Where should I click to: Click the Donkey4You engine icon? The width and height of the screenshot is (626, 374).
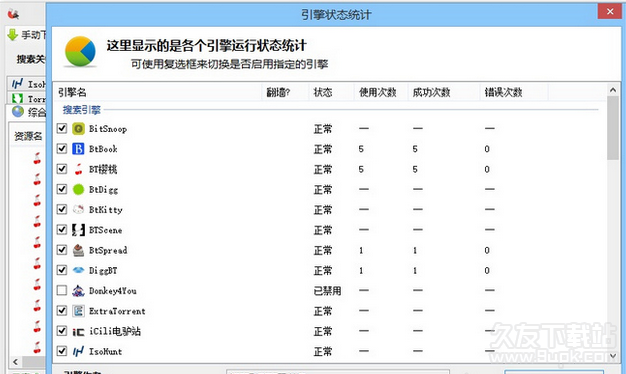pos(78,291)
